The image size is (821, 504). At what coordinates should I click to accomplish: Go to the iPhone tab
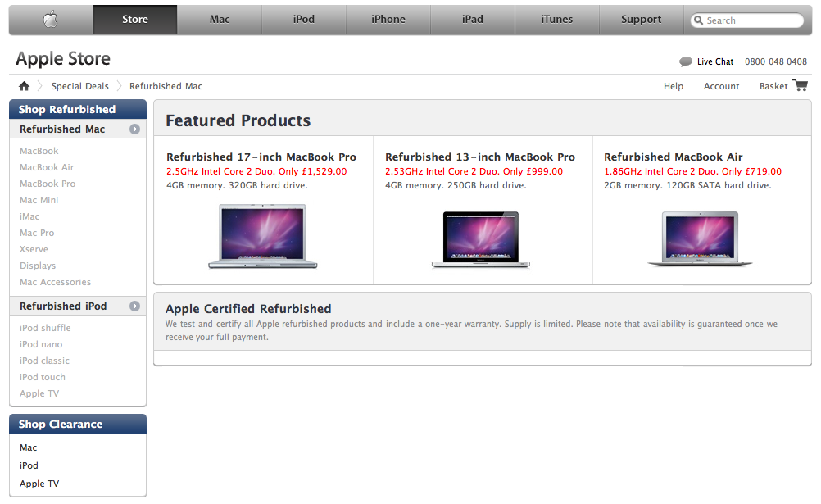pos(388,20)
